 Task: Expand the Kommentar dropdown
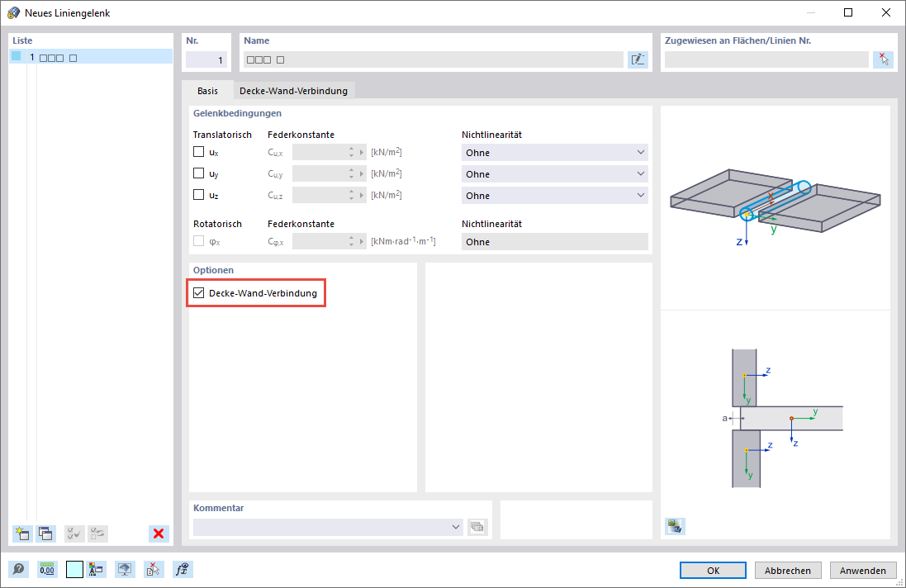pos(456,527)
